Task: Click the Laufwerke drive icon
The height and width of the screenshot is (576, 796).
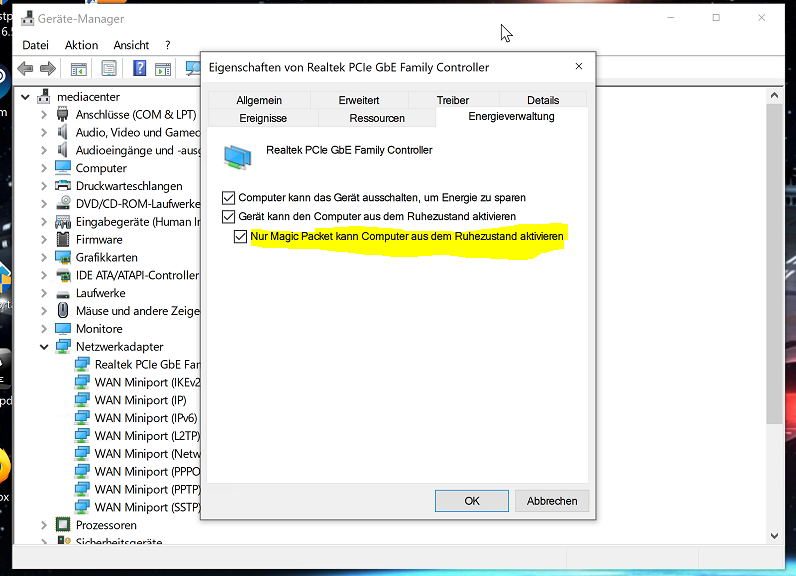Action: coord(63,294)
